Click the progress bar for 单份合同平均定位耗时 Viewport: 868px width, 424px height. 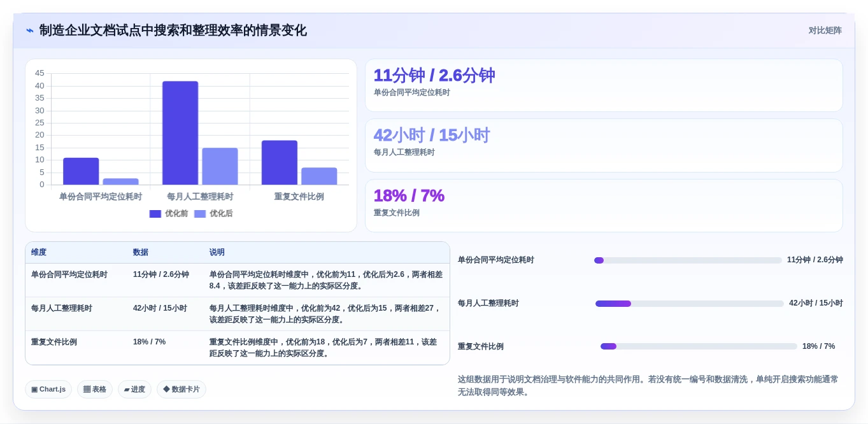(688, 260)
